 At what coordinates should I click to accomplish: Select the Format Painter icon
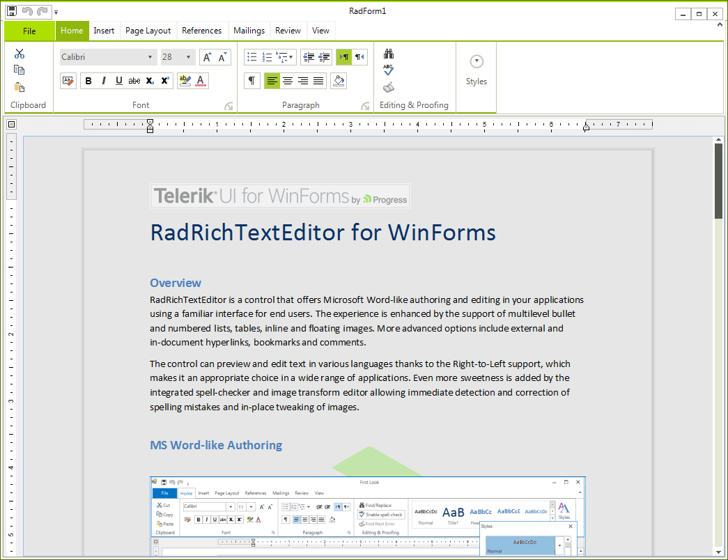tap(68, 81)
